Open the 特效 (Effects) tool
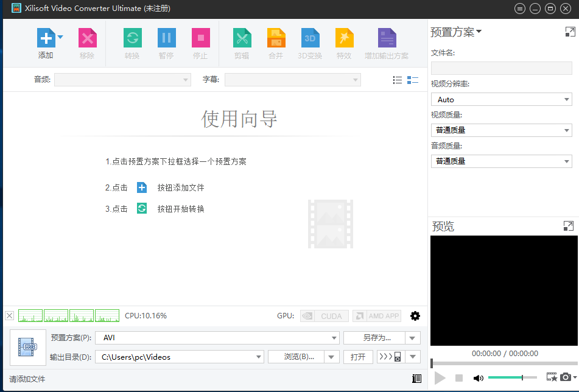 344,38
